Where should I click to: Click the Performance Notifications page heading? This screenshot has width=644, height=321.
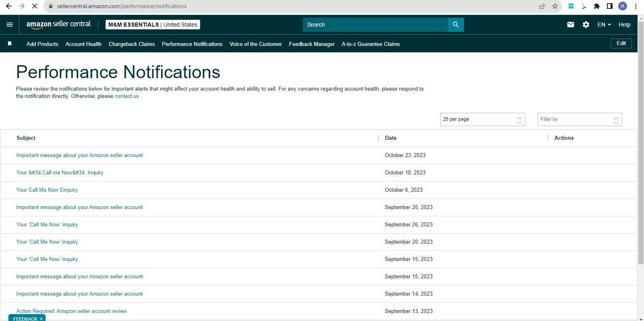coord(118,72)
